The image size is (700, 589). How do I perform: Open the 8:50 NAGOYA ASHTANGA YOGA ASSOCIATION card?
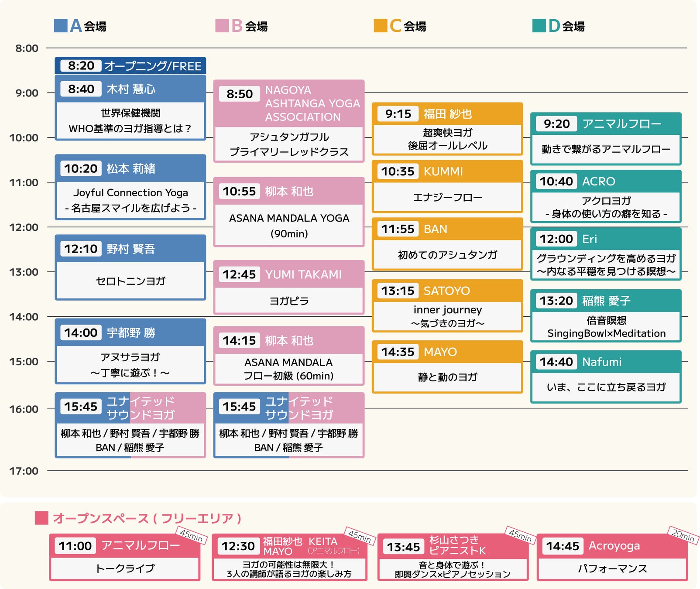[289, 121]
